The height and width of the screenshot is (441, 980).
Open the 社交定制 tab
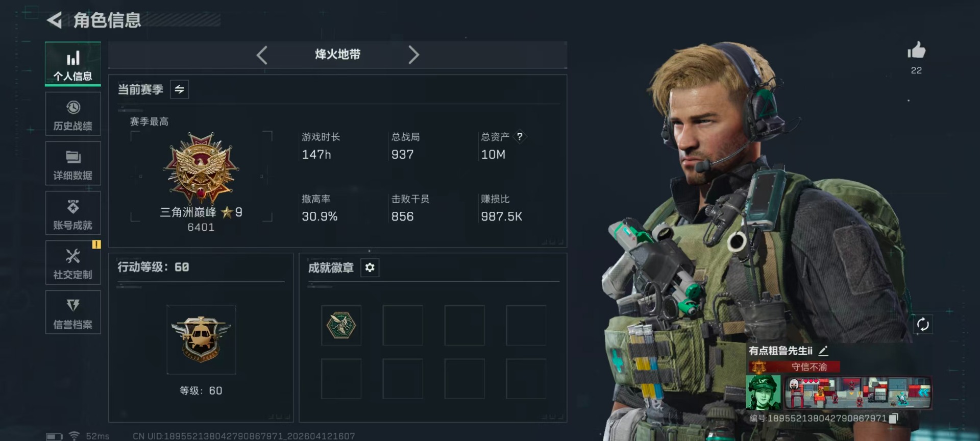(x=73, y=263)
